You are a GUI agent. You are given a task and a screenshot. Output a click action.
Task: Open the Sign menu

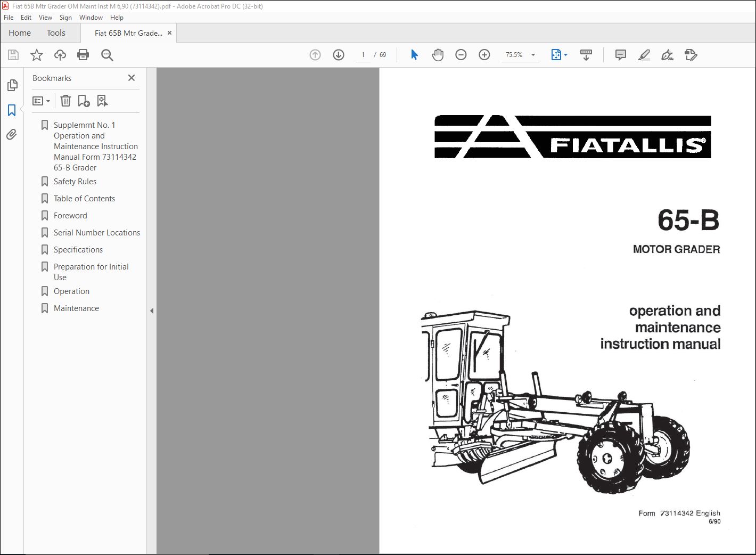coord(65,18)
